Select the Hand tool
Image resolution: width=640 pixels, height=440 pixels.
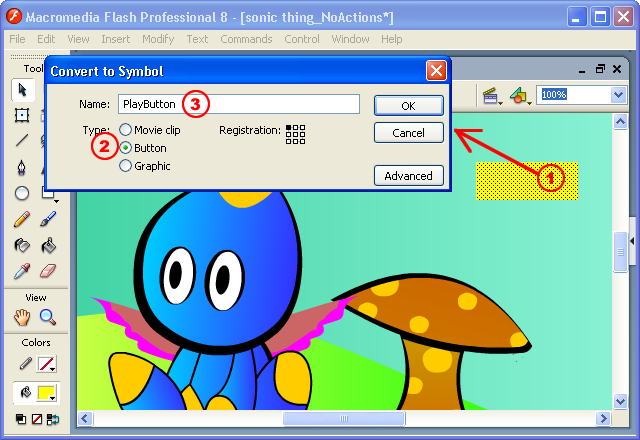pyautogui.click(x=22, y=317)
